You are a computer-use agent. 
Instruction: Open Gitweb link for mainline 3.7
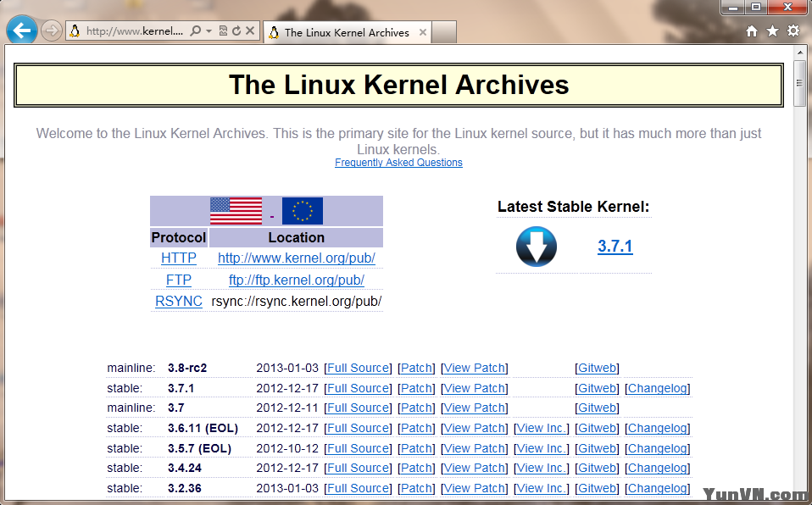pos(597,408)
